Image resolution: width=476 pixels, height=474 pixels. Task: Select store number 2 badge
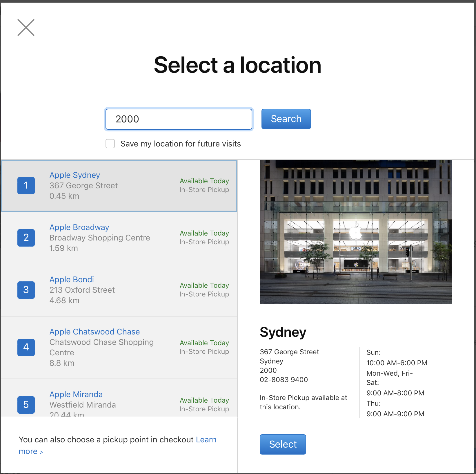click(26, 238)
